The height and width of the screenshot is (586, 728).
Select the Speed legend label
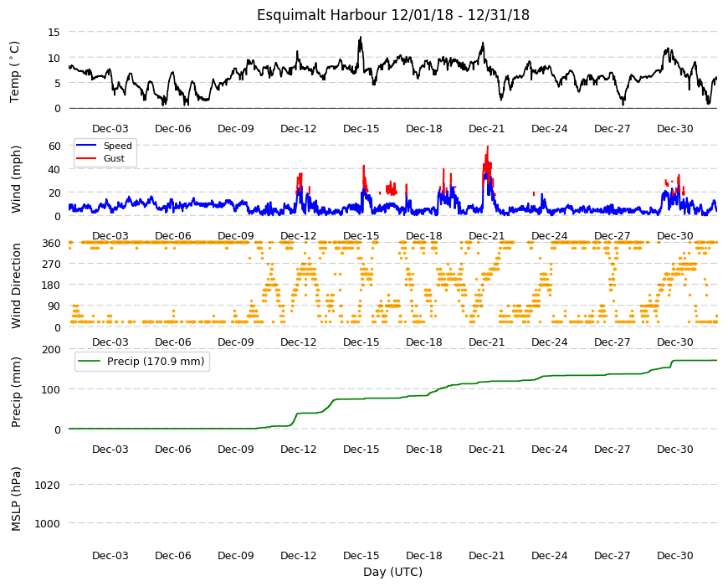118,146
